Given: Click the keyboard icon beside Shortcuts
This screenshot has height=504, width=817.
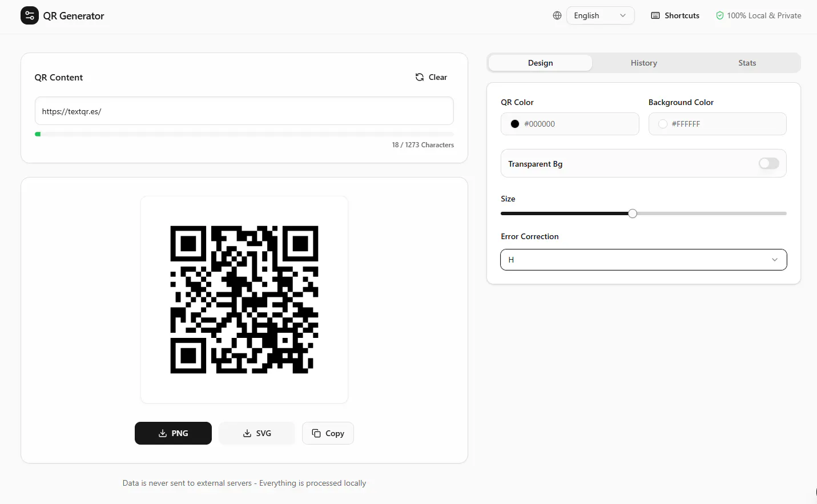Looking at the screenshot, I should point(655,15).
